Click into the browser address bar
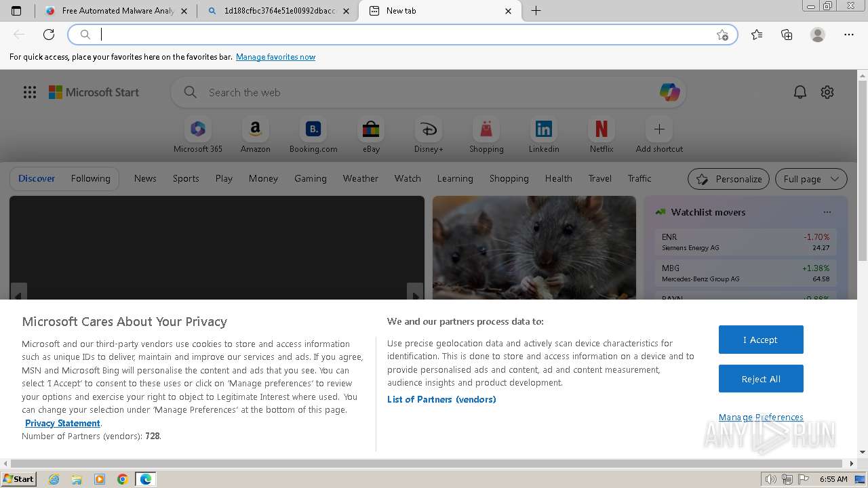This screenshot has height=488, width=868. click(403, 35)
